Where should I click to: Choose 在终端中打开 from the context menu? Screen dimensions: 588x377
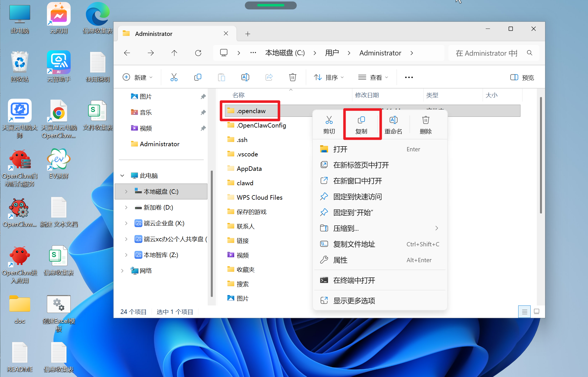pyautogui.click(x=354, y=280)
